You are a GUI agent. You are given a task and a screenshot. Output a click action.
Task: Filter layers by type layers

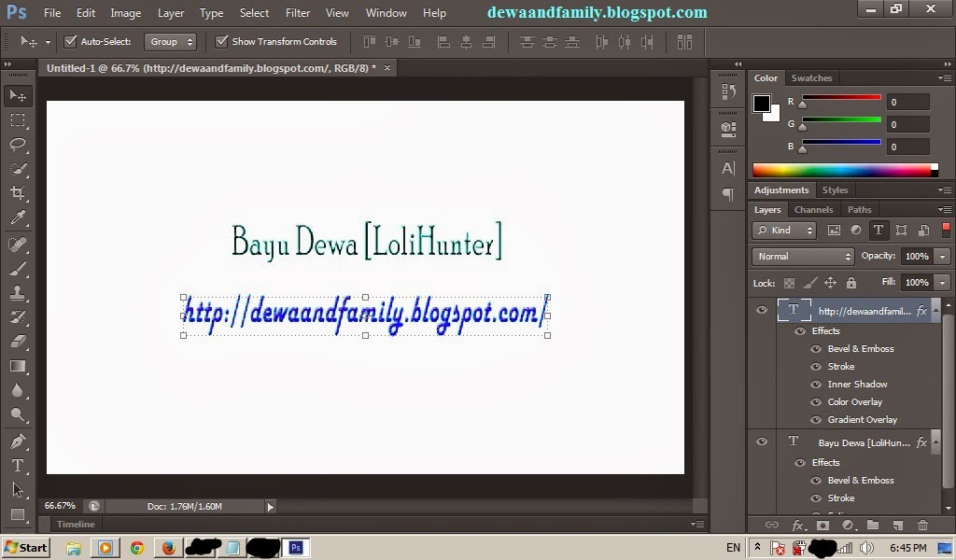coord(878,230)
